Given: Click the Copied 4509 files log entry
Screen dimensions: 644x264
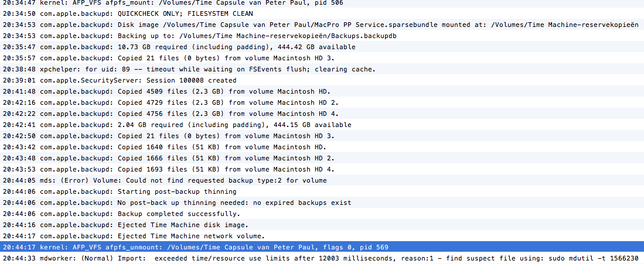Looking at the screenshot, I should (x=322, y=91).
